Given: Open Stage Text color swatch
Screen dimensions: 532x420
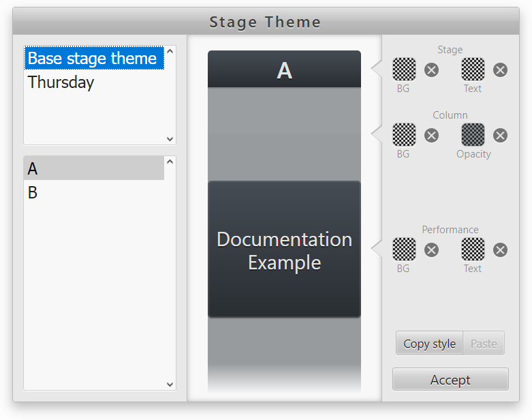Looking at the screenshot, I should (473, 69).
